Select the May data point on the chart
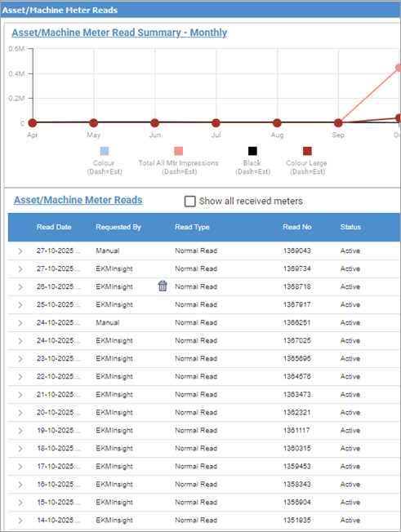The height and width of the screenshot is (532, 401). (x=94, y=123)
